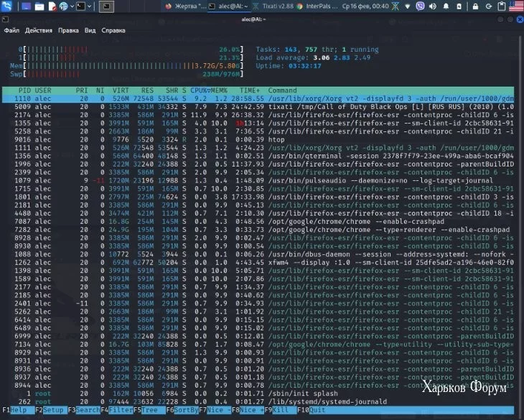524x420 pixels.
Task: Open the Viber tray icon
Action: 420,6
